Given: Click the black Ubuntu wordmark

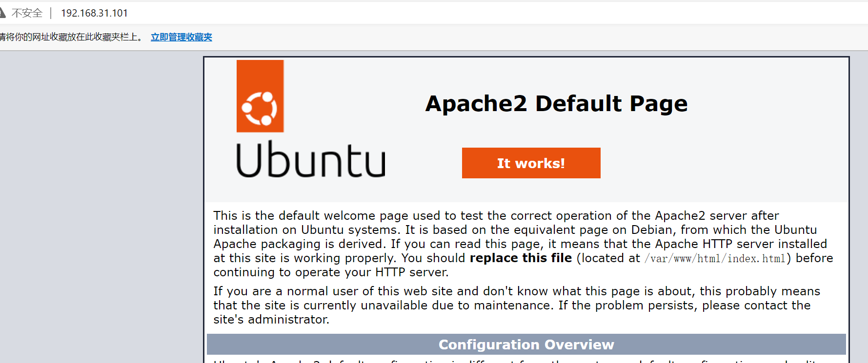Looking at the screenshot, I should 311,160.
